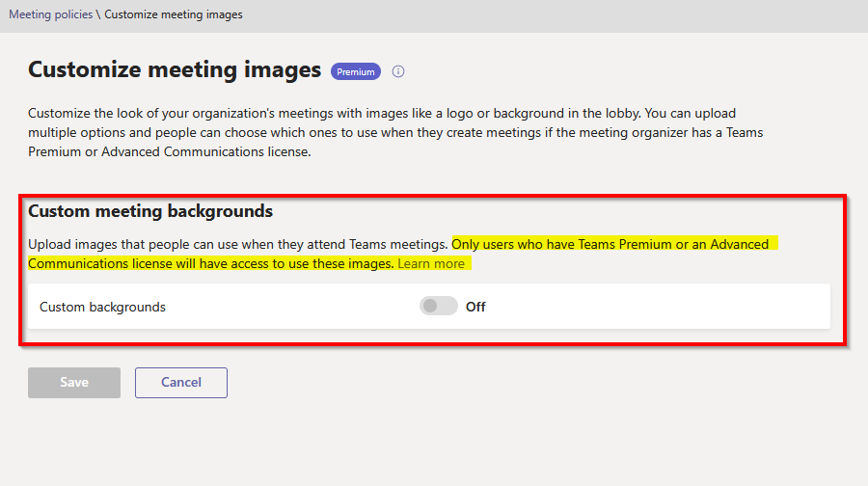Click the Off label next to switch

click(475, 307)
